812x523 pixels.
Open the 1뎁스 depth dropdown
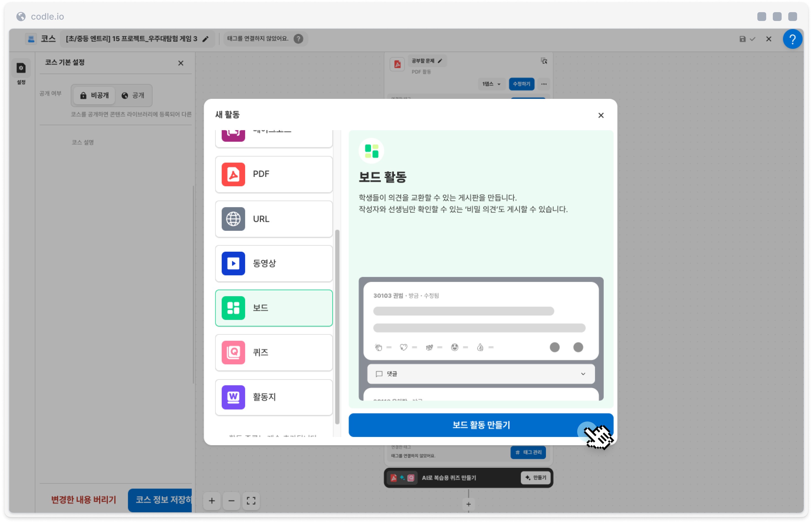[491, 84]
